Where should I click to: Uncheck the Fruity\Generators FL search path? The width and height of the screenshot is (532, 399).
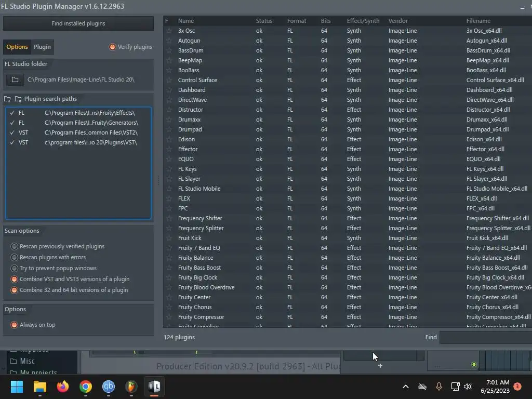tap(12, 123)
